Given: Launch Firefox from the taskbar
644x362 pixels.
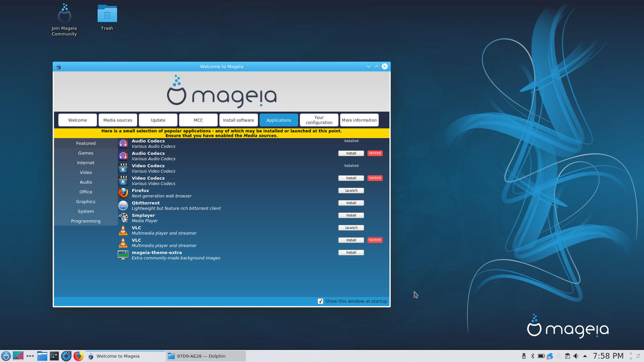Looking at the screenshot, I should [78, 356].
